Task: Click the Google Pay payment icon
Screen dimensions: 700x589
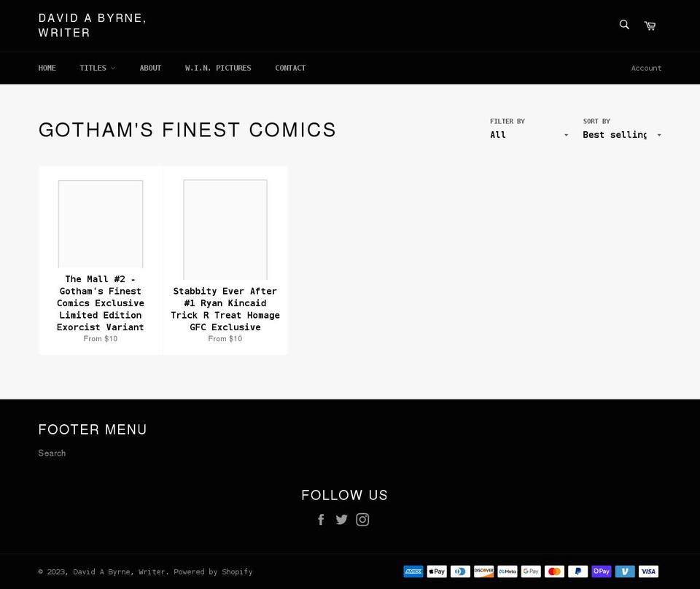Action: (531, 572)
